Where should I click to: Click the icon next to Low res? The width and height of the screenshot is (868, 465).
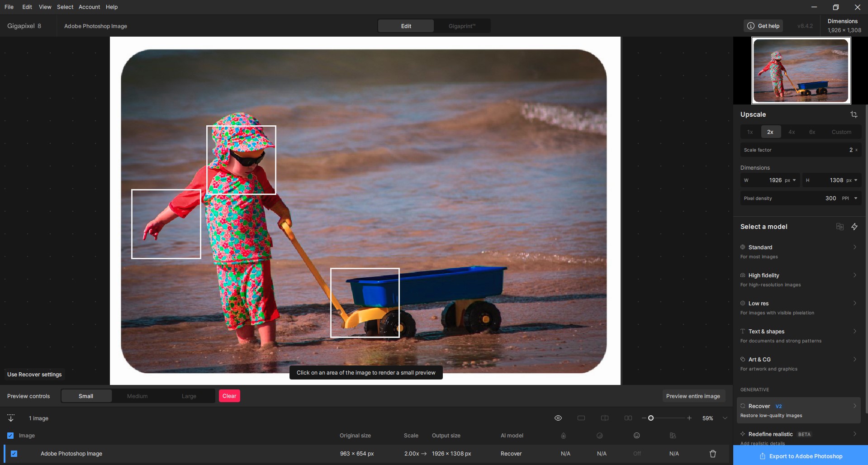pos(743,303)
